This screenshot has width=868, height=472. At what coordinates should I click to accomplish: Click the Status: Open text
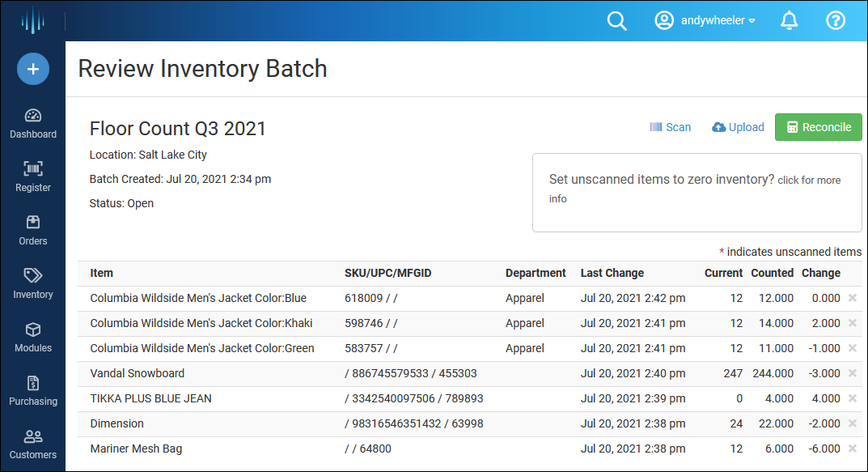tap(122, 203)
